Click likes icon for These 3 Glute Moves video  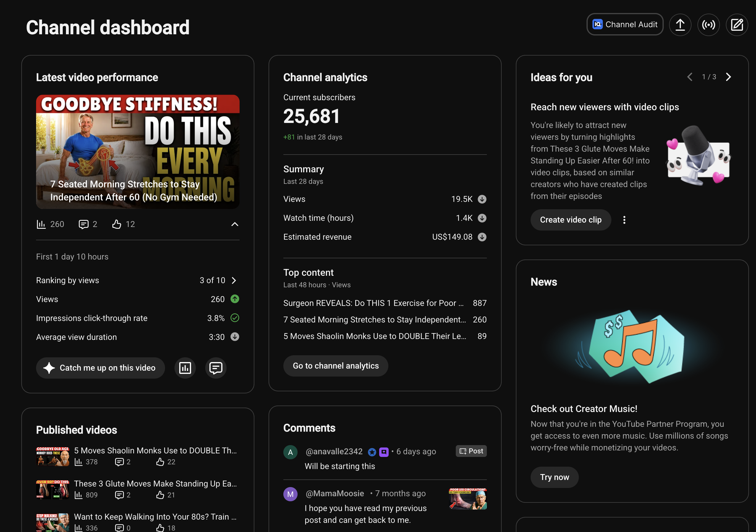point(160,495)
